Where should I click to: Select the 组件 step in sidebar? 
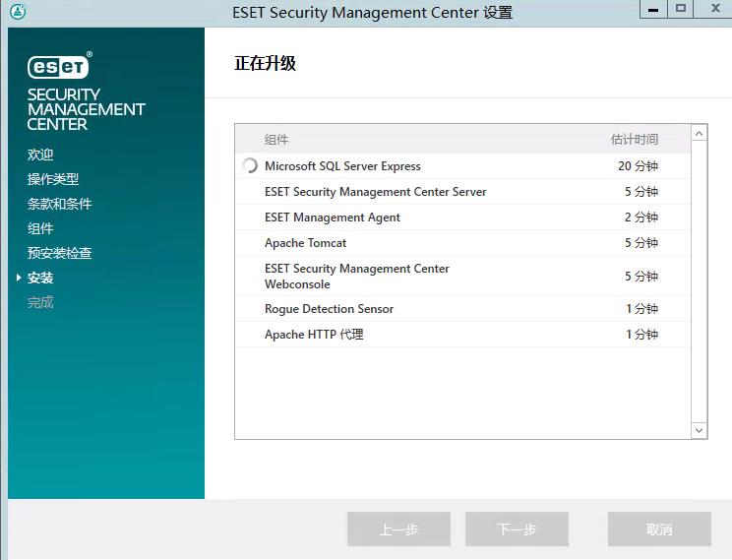click(x=40, y=228)
